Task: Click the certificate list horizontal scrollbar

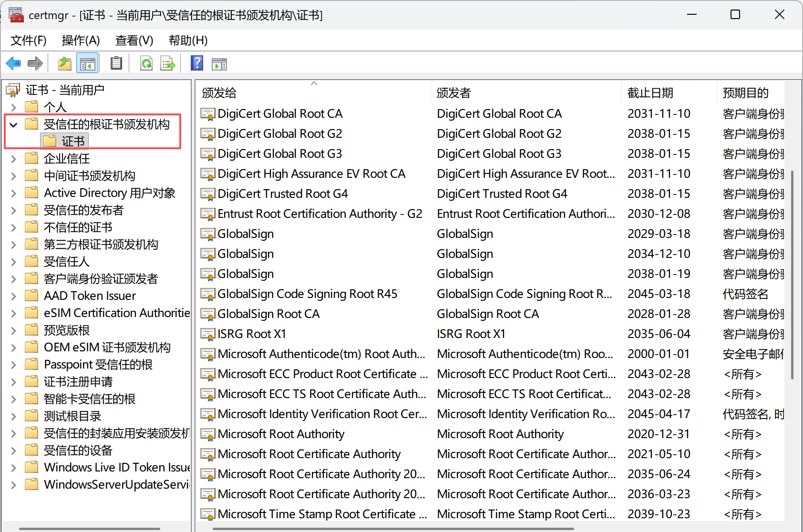Action: (393, 528)
